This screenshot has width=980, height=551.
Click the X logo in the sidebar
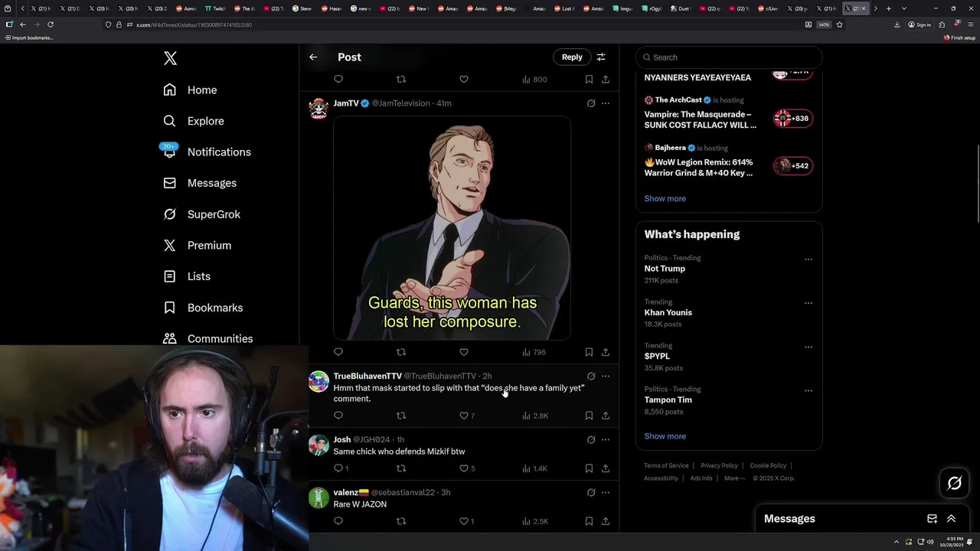click(170, 58)
